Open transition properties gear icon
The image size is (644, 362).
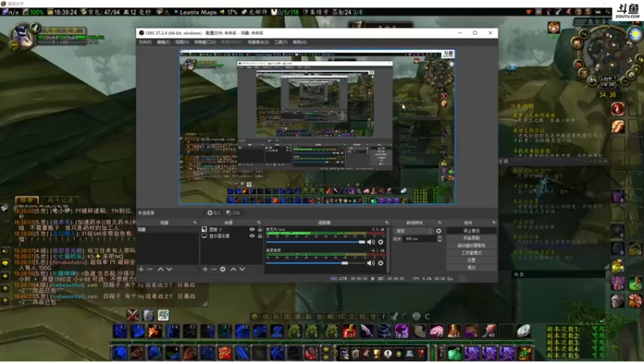coord(439,231)
